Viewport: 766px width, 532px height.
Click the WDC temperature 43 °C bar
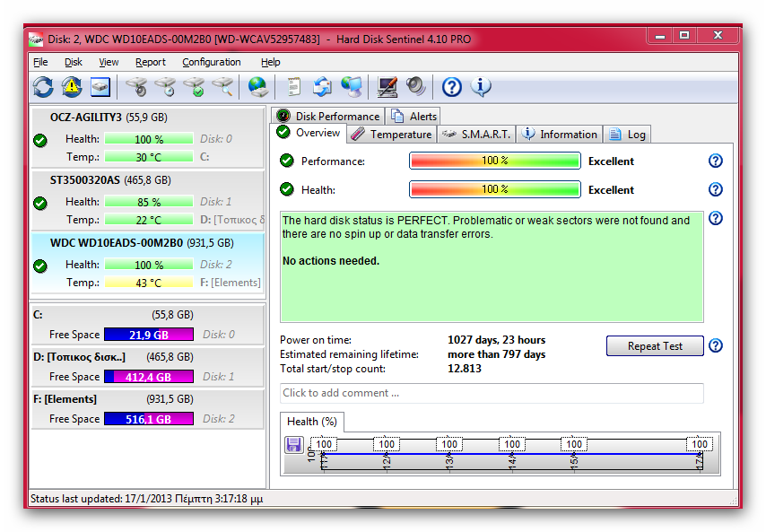click(x=149, y=283)
